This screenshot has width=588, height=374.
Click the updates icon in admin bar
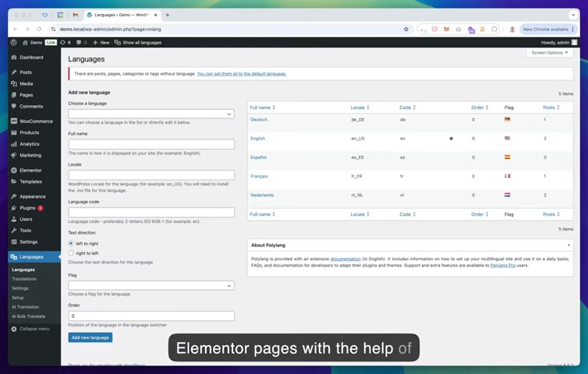(62, 42)
